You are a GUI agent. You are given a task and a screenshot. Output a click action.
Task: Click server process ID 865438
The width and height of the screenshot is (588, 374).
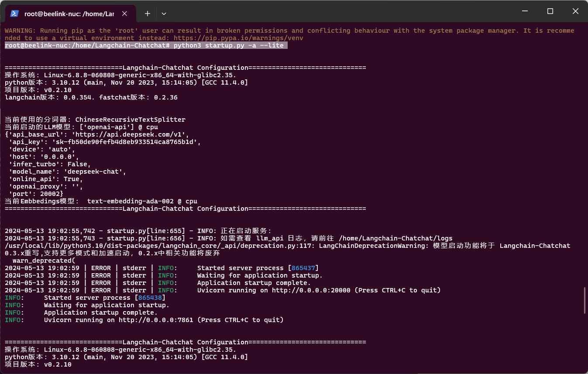click(x=150, y=298)
